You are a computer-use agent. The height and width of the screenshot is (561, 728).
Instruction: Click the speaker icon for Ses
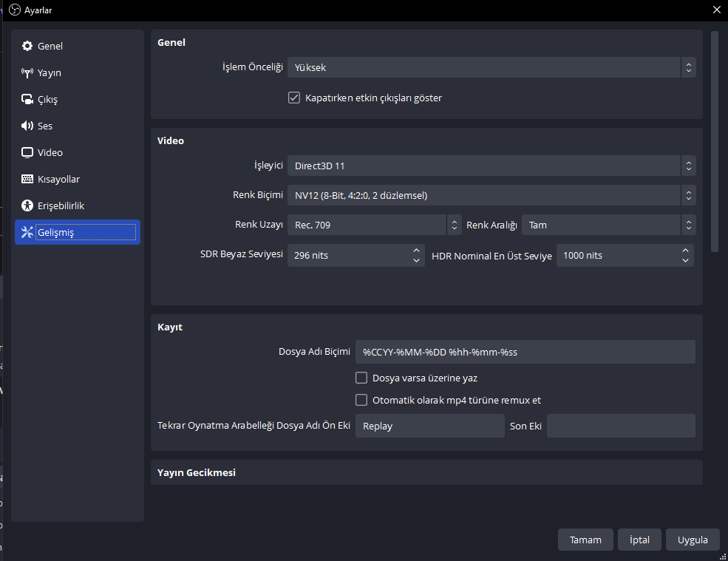27,126
